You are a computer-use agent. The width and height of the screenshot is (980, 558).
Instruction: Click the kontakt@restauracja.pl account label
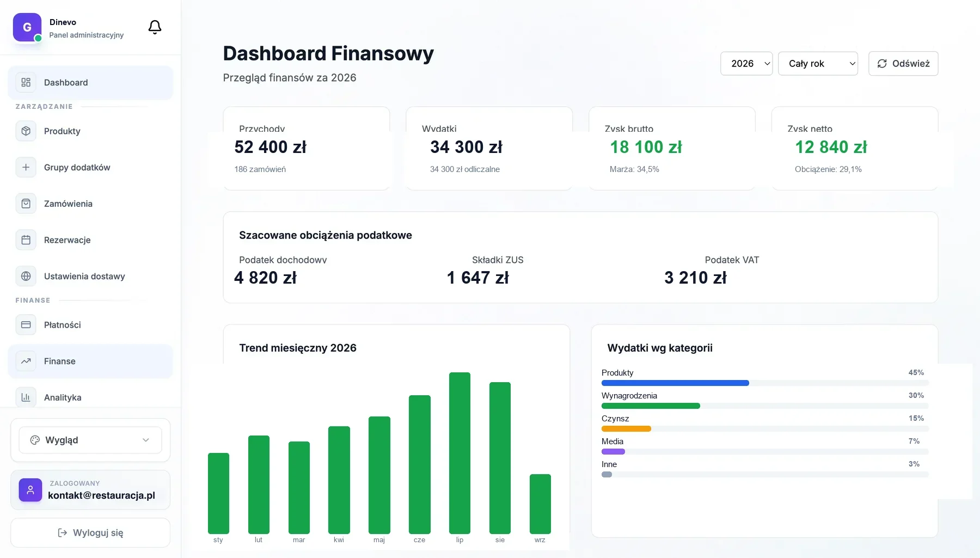point(101,495)
